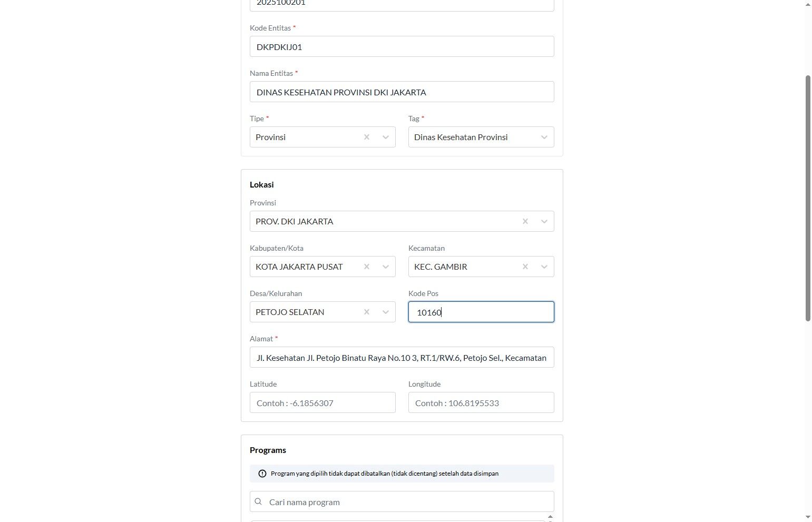Expand the Provinsi dropdown
This screenshot has width=812, height=522.
tap(544, 221)
